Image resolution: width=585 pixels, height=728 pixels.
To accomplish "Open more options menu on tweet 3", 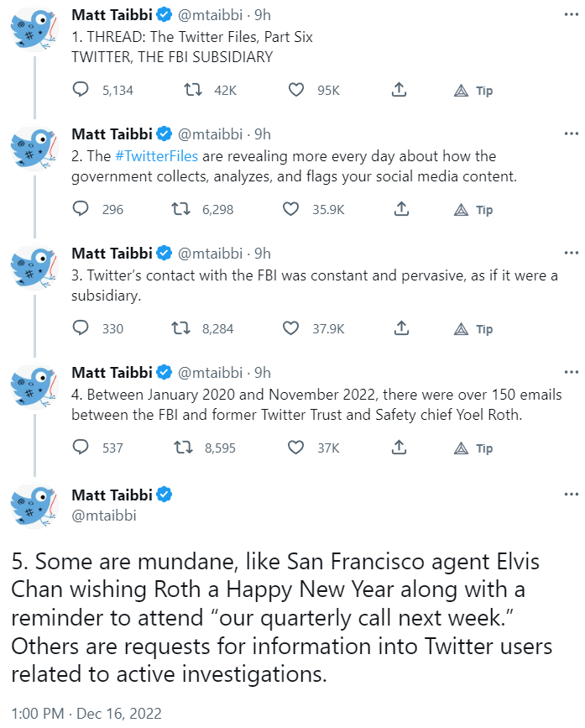I will click(x=571, y=253).
